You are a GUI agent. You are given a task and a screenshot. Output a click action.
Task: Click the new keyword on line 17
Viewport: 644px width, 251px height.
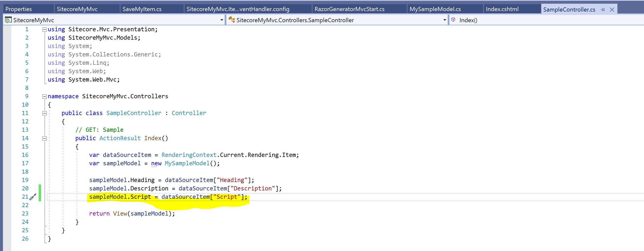(156, 163)
